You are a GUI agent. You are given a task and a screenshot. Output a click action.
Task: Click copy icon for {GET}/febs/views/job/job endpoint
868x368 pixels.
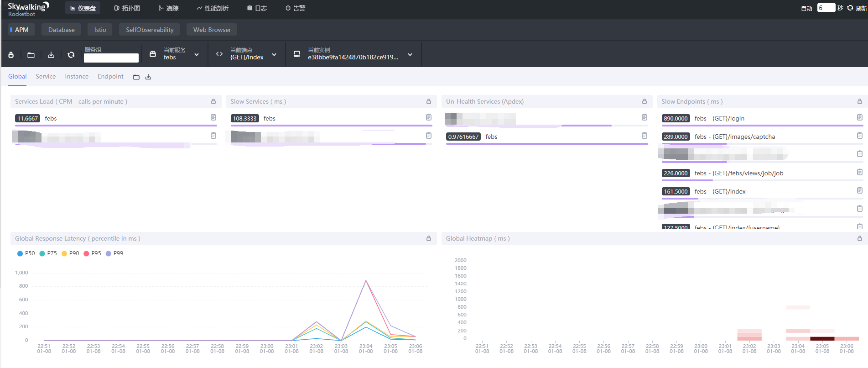(860, 172)
